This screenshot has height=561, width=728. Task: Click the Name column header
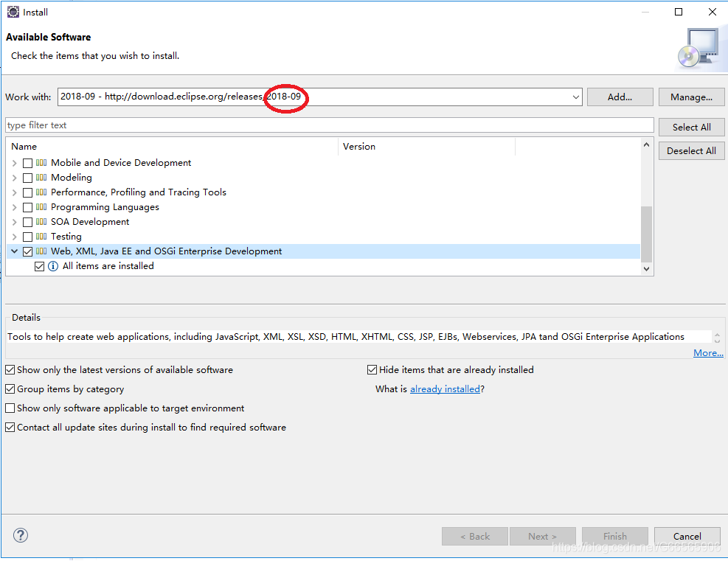pos(173,147)
